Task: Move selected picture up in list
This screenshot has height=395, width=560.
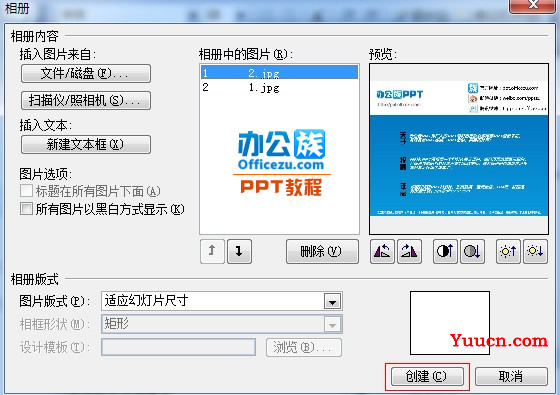Action: pyautogui.click(x=212, y=251)
